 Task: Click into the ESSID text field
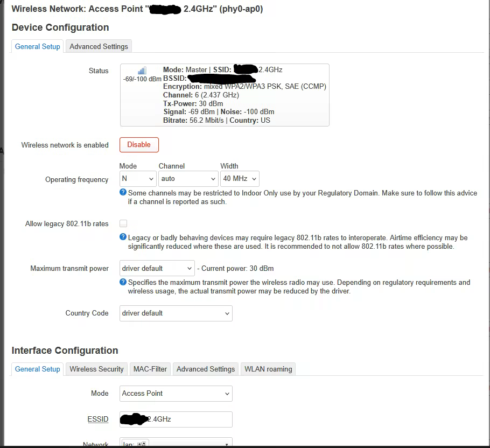[176, 419]
